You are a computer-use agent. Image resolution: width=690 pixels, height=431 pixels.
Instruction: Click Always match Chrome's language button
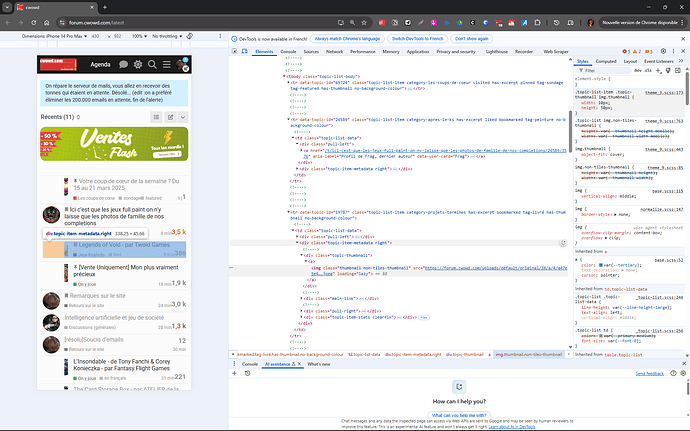tap(347, 39)
